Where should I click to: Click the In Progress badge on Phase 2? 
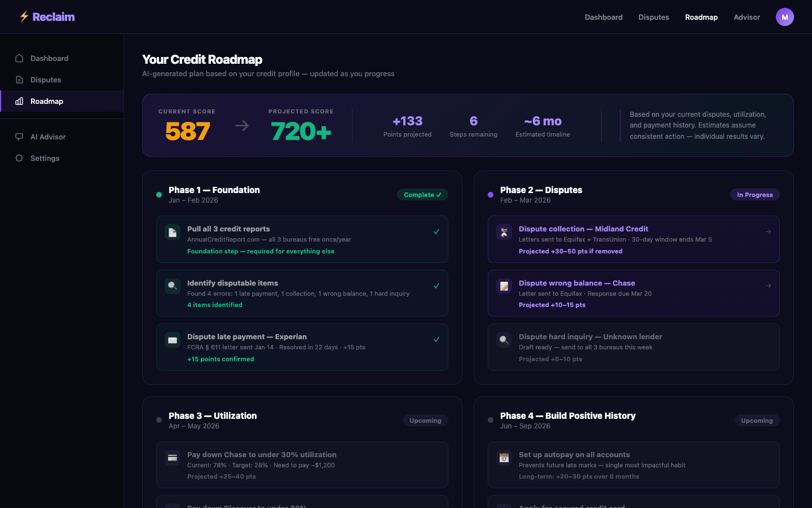tap(754, 194)
